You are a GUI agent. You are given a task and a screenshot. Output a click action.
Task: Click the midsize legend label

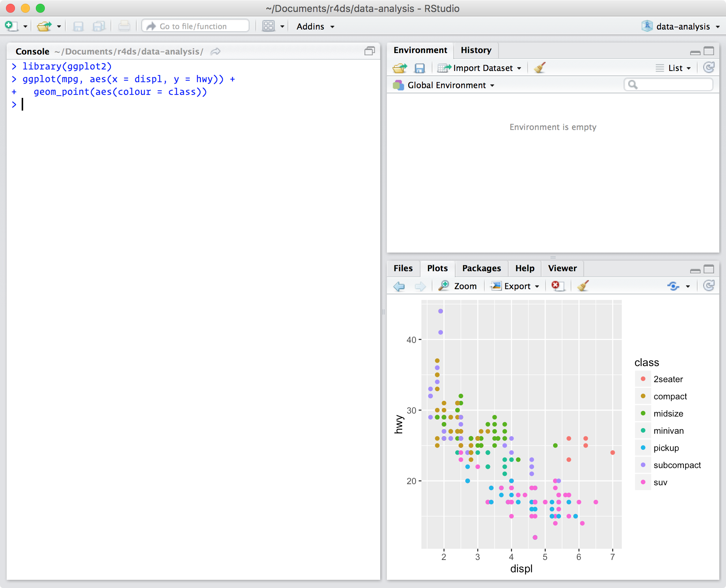click(x=668, y=414)
